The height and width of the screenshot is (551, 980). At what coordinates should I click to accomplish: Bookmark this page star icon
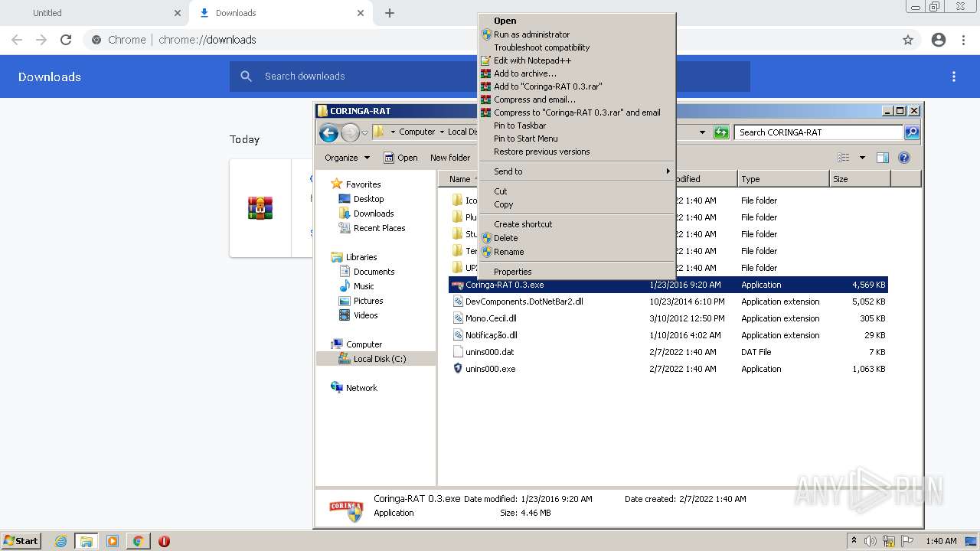[908, 40]
